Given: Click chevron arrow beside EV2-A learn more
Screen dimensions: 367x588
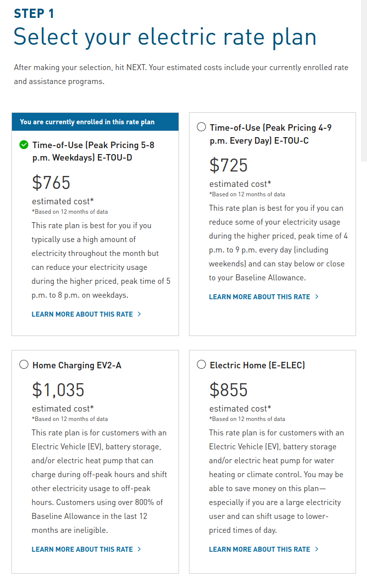Looking at the screenshot, I should (x=139, y=549).
